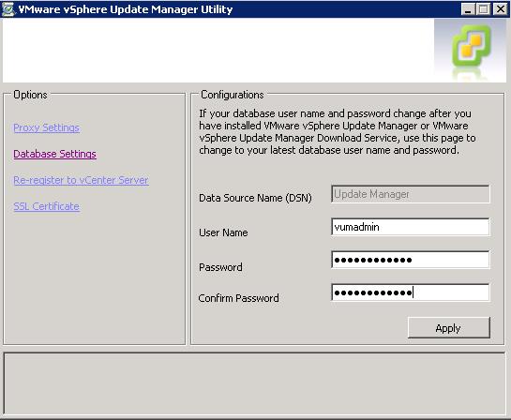Viewport: 511px width, 420px height.
Task: Click the Confirm Password input field
Action: [411, 292]
